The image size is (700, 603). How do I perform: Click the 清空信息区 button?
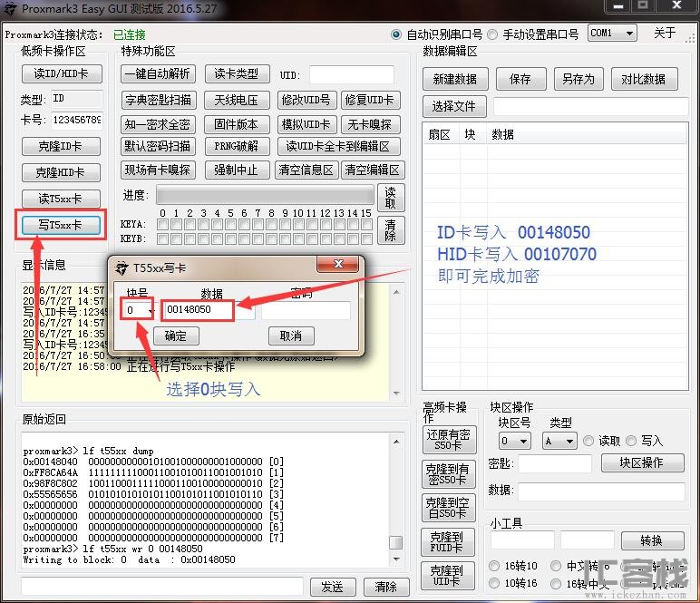(306, 170)
